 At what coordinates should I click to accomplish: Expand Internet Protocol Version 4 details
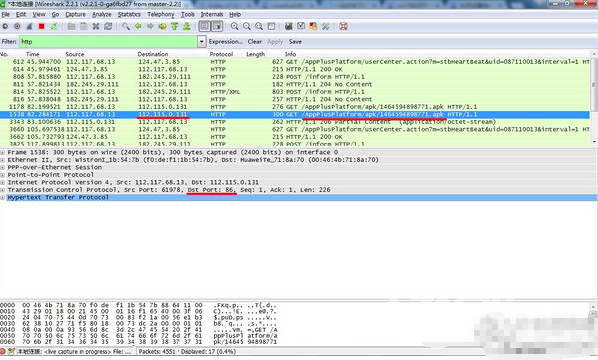pos(2,182)
